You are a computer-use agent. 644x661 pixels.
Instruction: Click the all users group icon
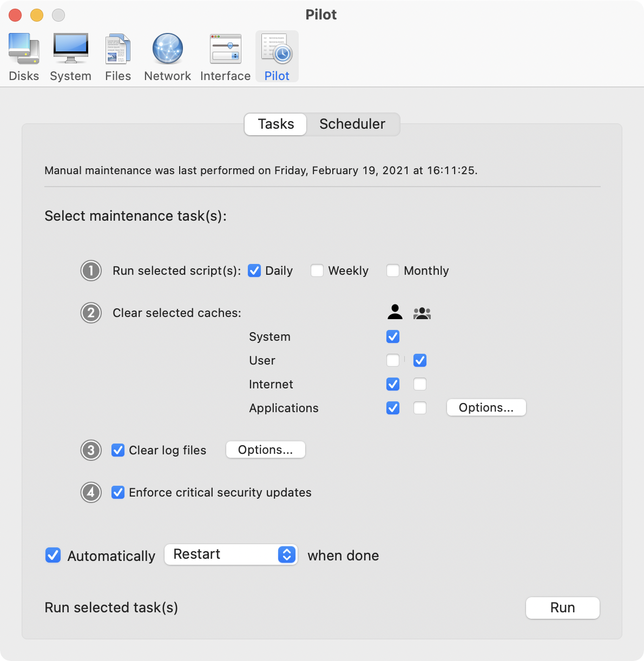point(422,313)
